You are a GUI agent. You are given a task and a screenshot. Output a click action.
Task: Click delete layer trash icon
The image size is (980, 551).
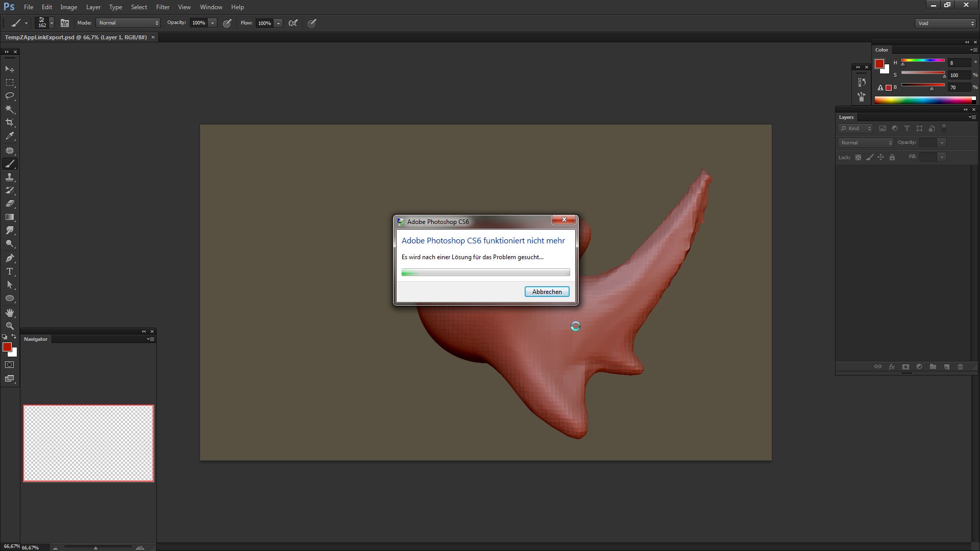tap(960, 367)
